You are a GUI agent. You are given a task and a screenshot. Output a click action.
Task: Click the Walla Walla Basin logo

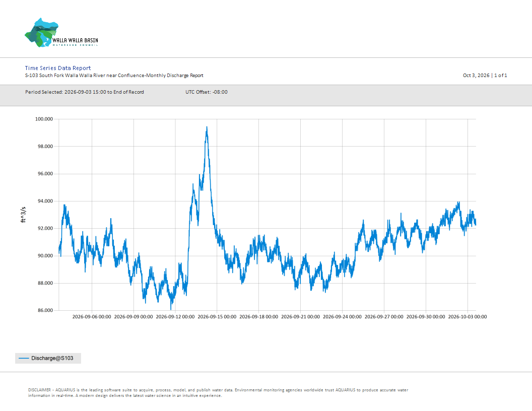tap(61, 33)
